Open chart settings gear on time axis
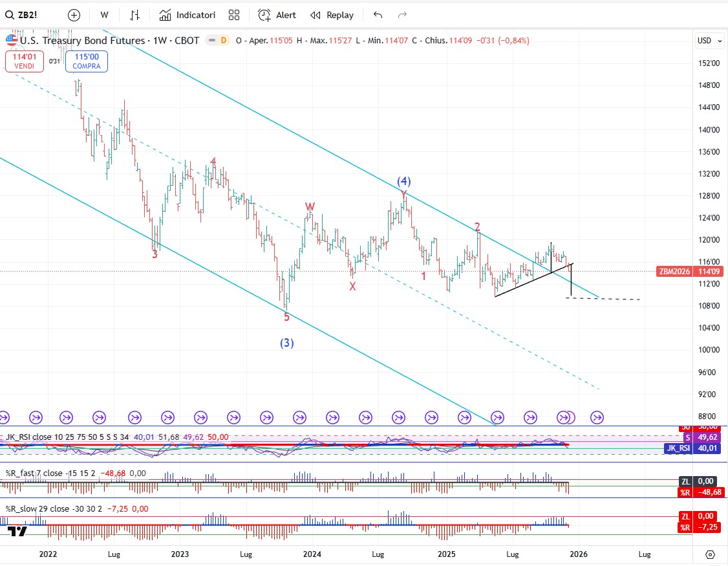Image resolution: width=728 pixels, height=566 pixels. pos(710,554)
